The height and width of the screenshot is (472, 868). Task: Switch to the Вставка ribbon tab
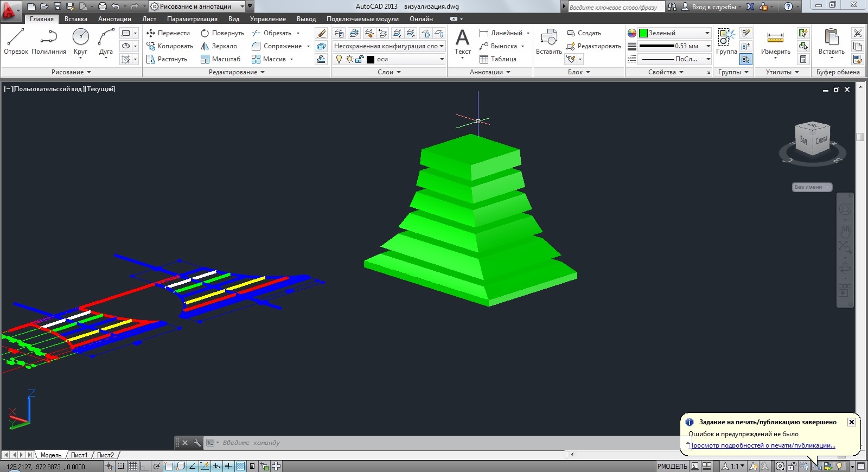coord(75,19)
